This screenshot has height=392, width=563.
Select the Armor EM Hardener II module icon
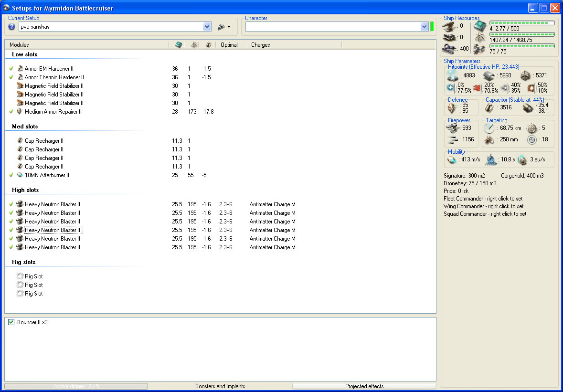tap(20, 69)
